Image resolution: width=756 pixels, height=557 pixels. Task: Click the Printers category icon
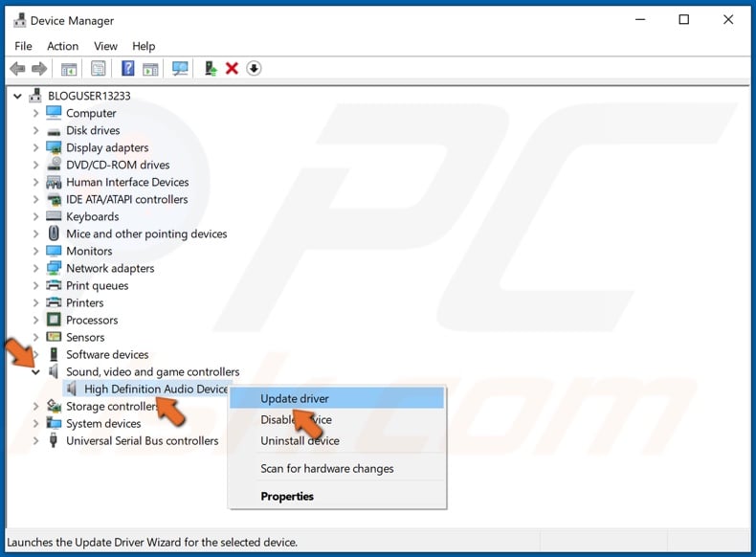[x=54, y=302]
